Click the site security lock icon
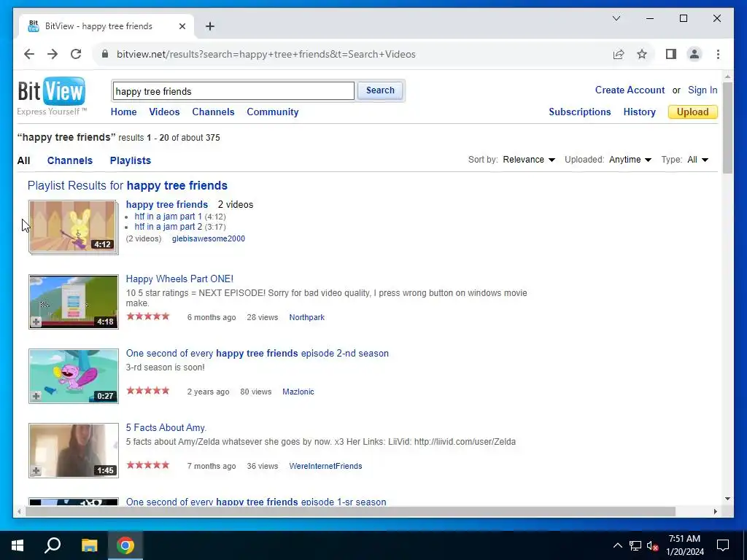The width and height of the screenshot is (747, 560). pyautogui.click(x=105, y=54)
